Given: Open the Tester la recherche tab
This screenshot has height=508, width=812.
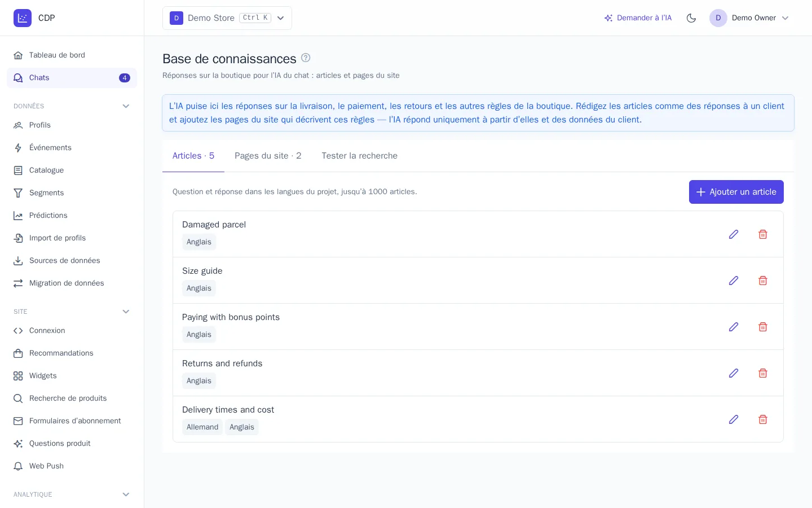Looking at the screenshot, I should 360,156.
